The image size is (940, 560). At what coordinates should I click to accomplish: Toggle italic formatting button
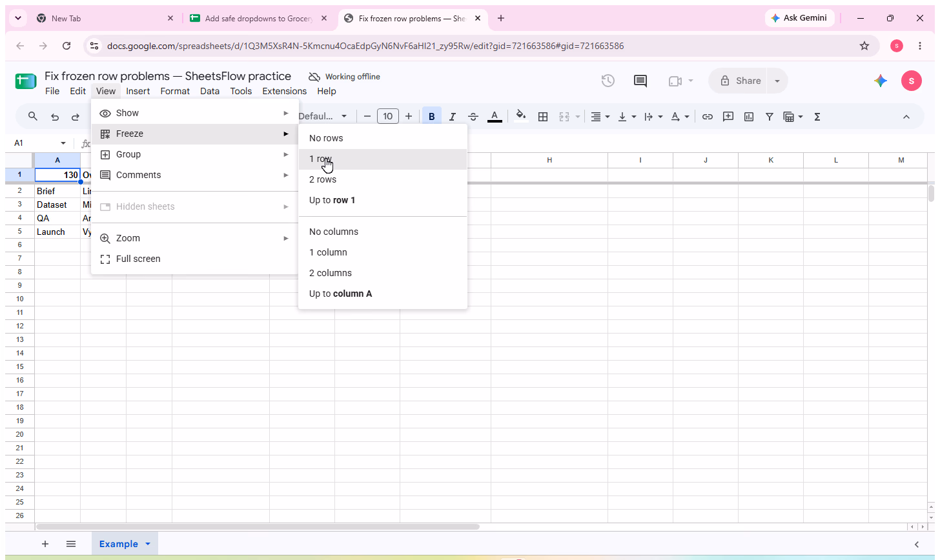[453, 117]
